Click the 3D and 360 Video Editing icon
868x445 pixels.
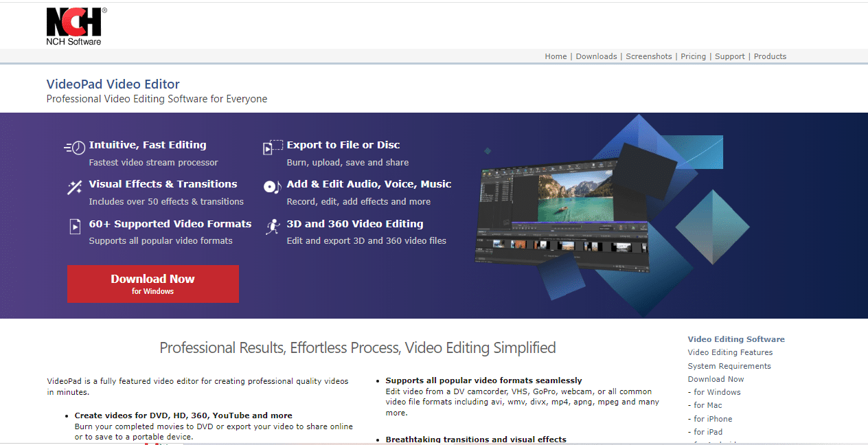(x=273, y=227)
